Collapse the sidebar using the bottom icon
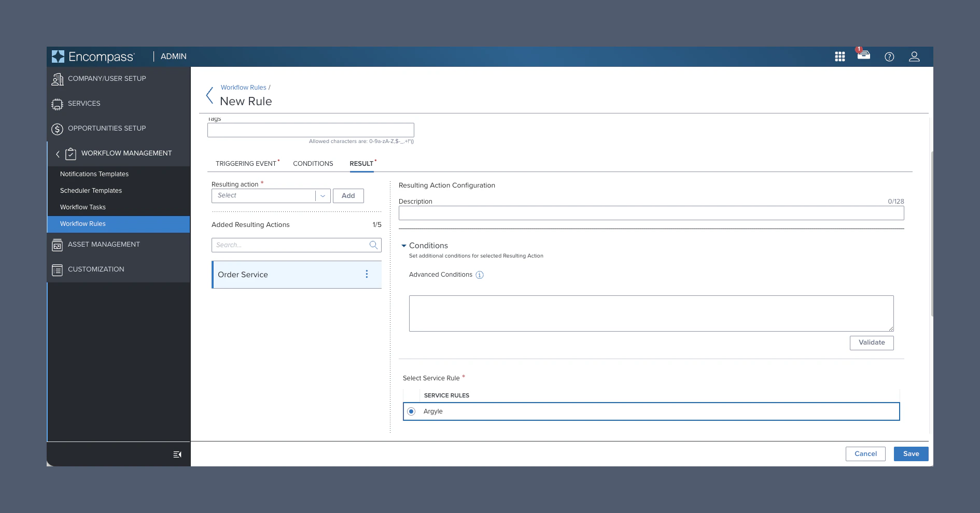The height and width of the screenshot is (513, 980). tap(177, 454)
